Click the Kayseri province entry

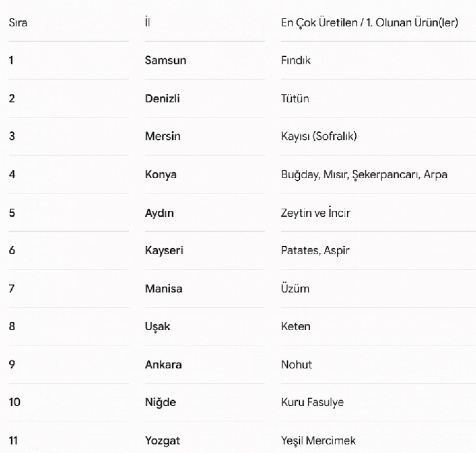coord(164,251)
